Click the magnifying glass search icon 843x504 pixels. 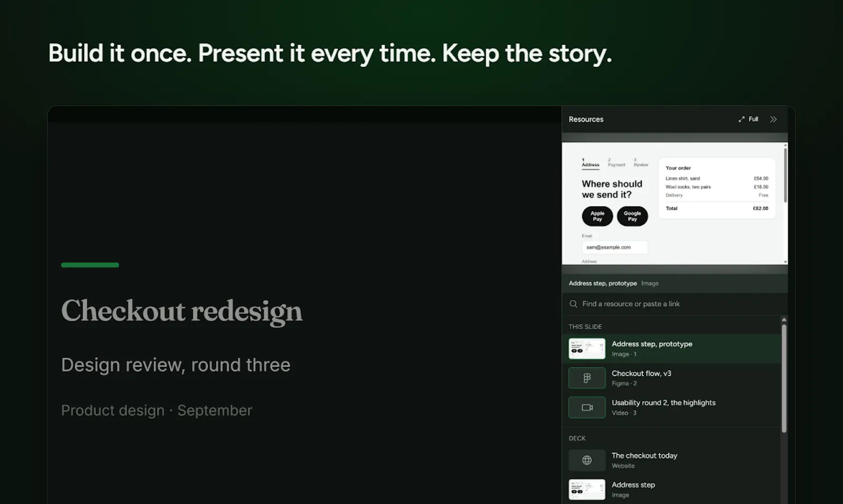(x=573, y=304)
